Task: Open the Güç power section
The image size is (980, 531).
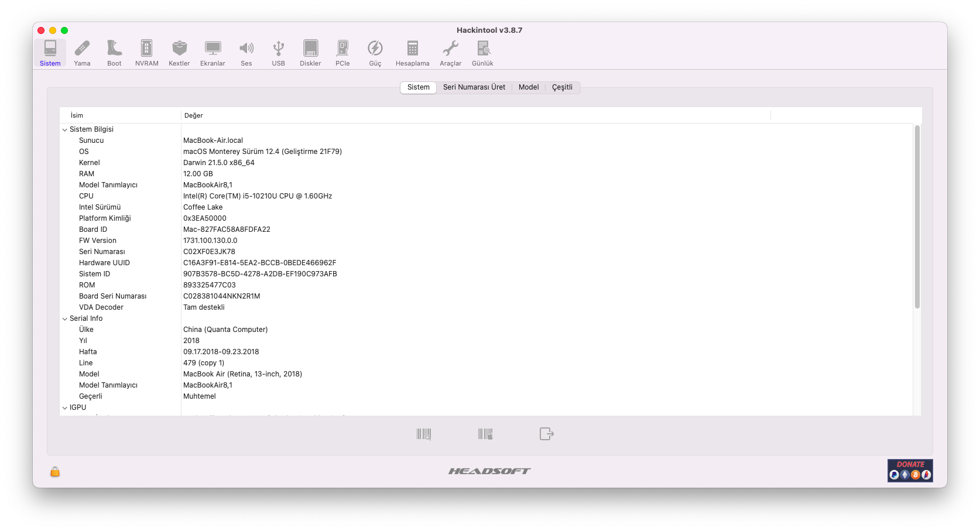Action: [x=375, y=53]
